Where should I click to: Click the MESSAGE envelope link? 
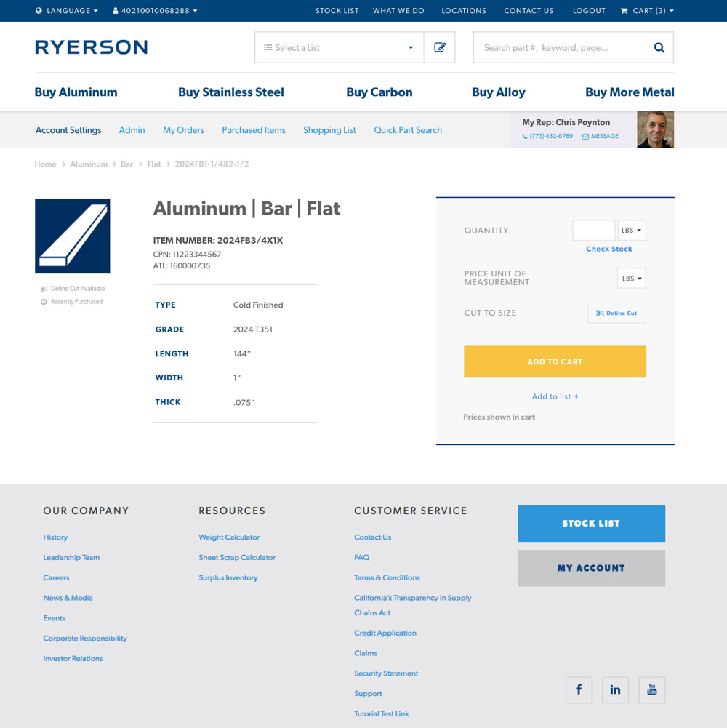click(x=600, y=136)
